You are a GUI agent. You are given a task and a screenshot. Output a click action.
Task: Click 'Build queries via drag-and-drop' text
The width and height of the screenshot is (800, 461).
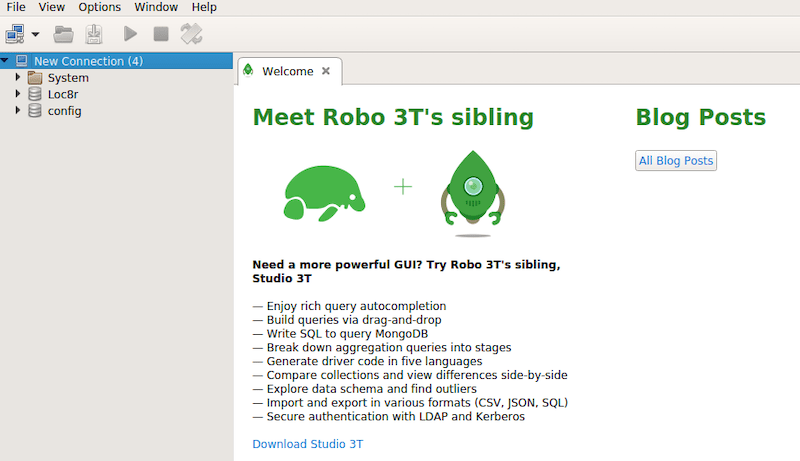(x=354, y=320)
